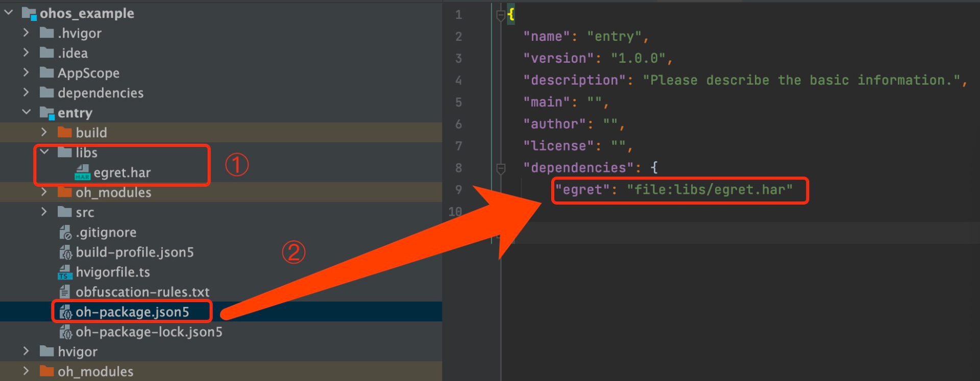The width and height of the screenshot is (980, 381).
Task: Click the oh-package.json5 file icon
Action: click(x=65, y=312)
